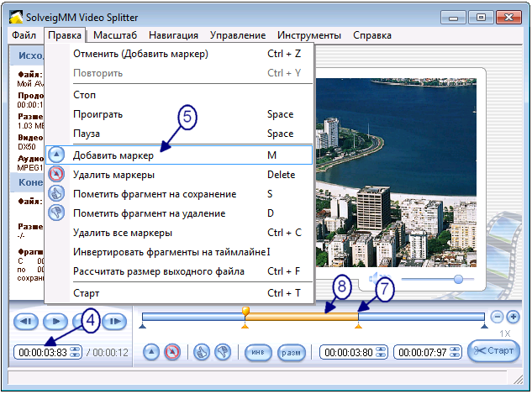Choose Инвертировать фрагменты на таймлайне entry
This screenshot has width=532, height=394.
[179, 252]
